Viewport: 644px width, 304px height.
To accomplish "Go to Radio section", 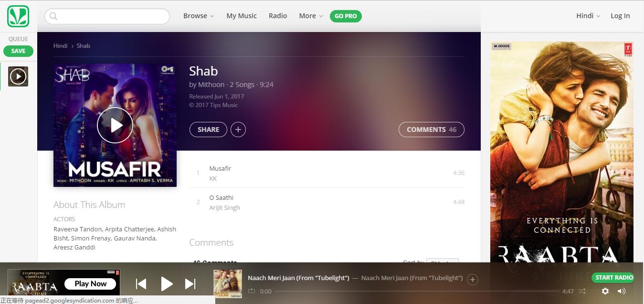I will pyautogui.click(x=278, y=16).
